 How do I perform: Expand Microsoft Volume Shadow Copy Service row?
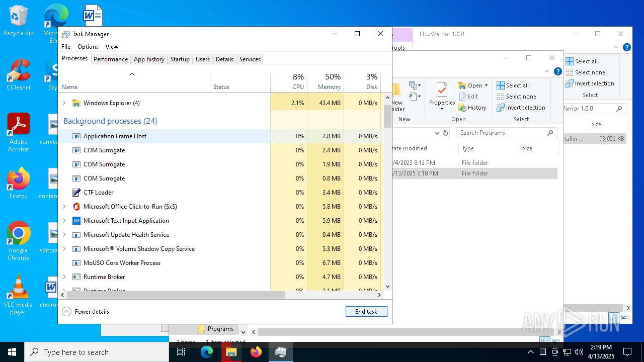pyautogui.click(x=64, y=249)
